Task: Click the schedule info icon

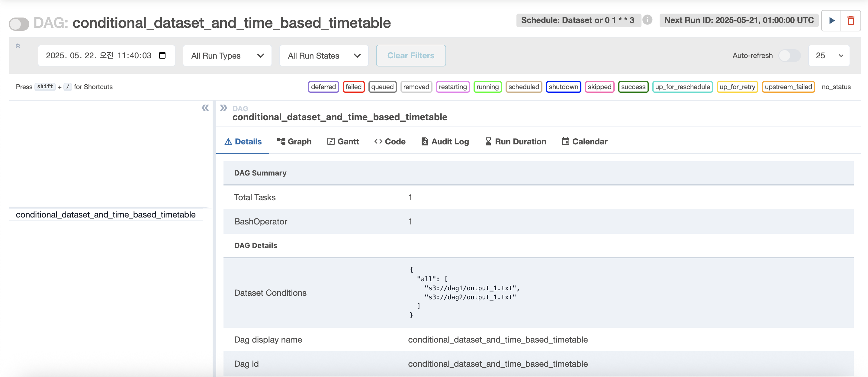Action: pyautogui.click(x=647, y=20)
